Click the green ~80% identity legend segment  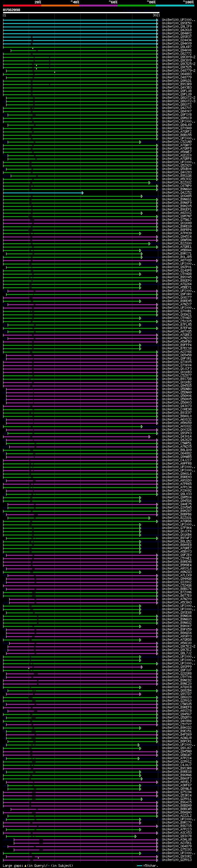coord(137,6)
